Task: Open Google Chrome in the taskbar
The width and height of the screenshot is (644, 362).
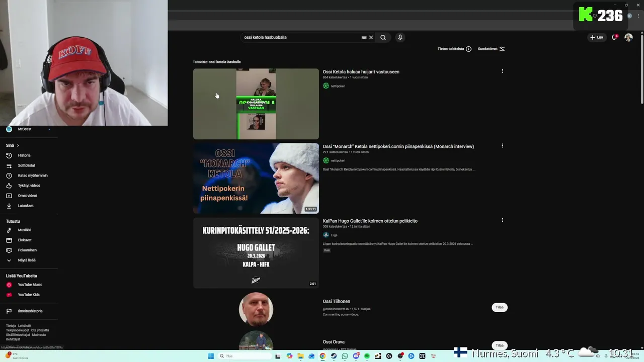Action: pos(323,356)
